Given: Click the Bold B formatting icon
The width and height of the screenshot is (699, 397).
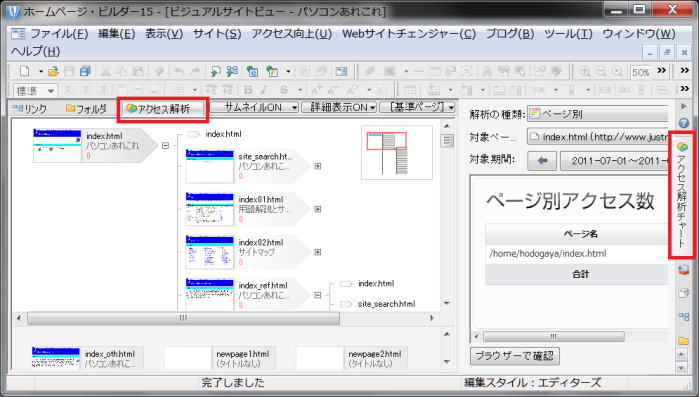Looking at the screenshot, I should [x=248, y=90].
